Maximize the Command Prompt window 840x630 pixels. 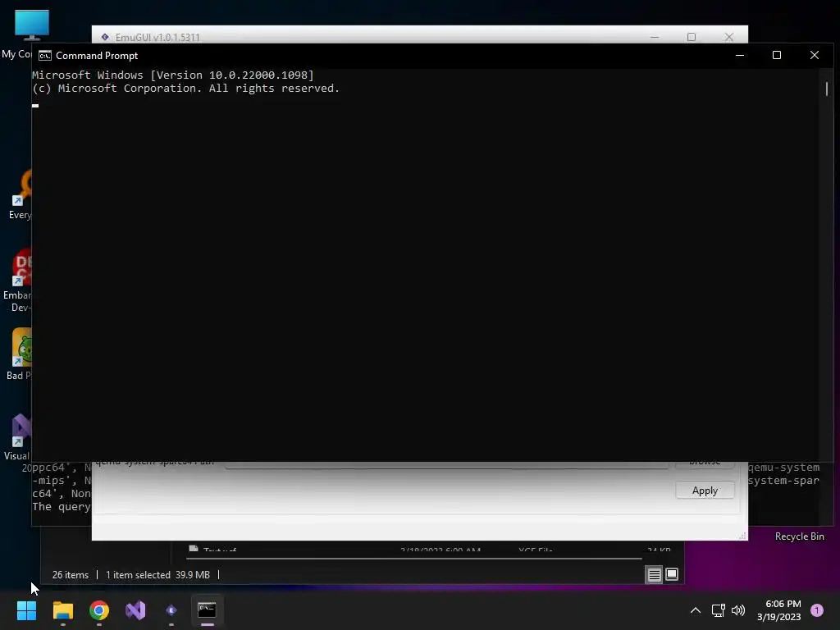point(777,55)
